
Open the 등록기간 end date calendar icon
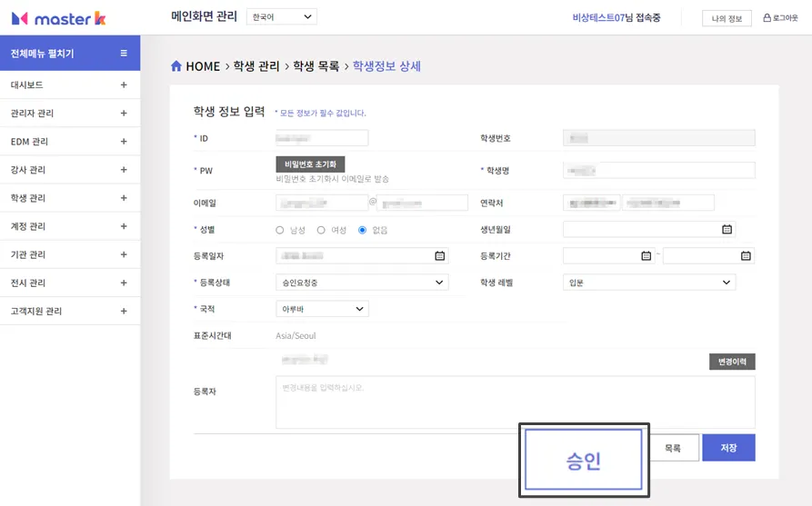click(746, 255)
